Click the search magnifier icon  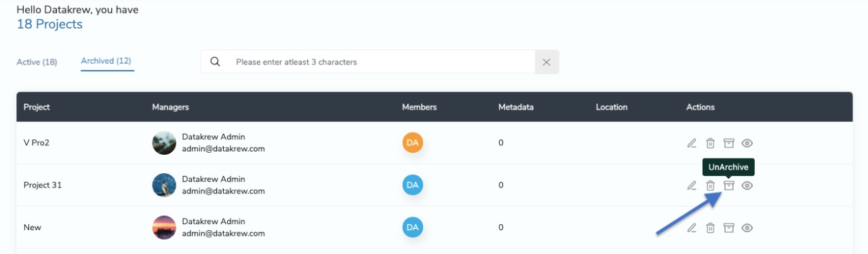click(215, 62)
